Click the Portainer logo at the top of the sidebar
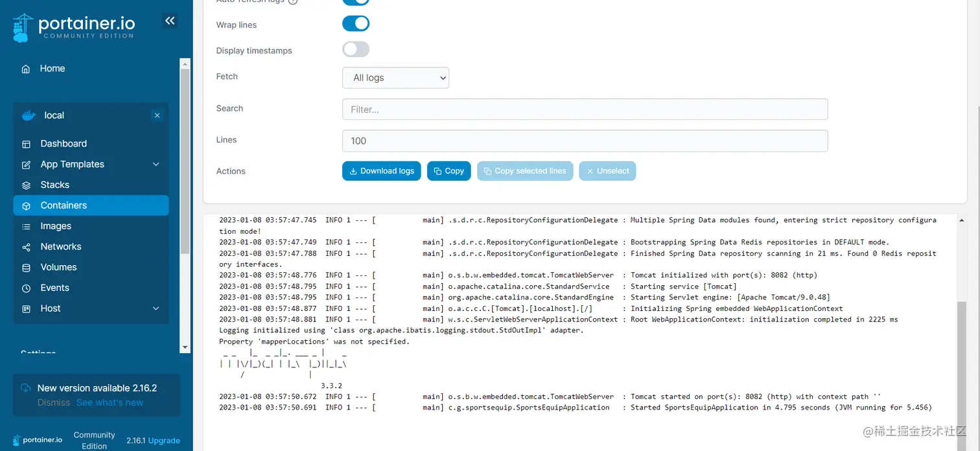Image resolution: width=980 pixels, height=451 pixels. click(73, 27)
